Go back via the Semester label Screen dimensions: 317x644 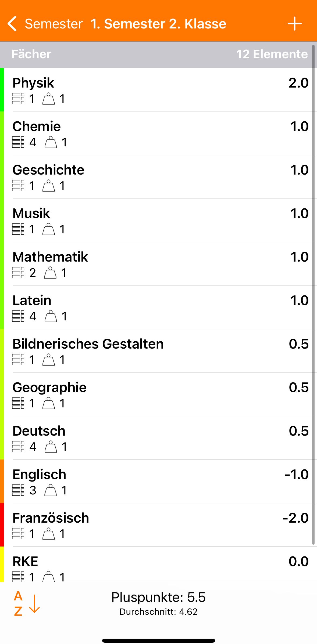pos(54,24)
